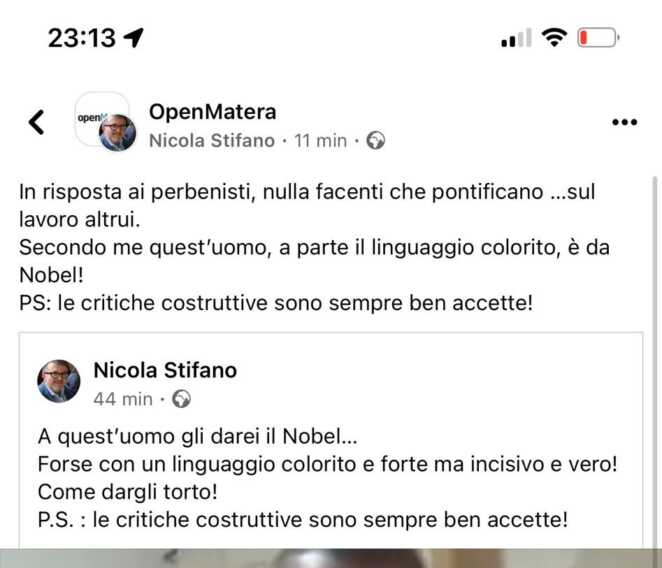Tap the 23:13 clock in status bar

82,38
